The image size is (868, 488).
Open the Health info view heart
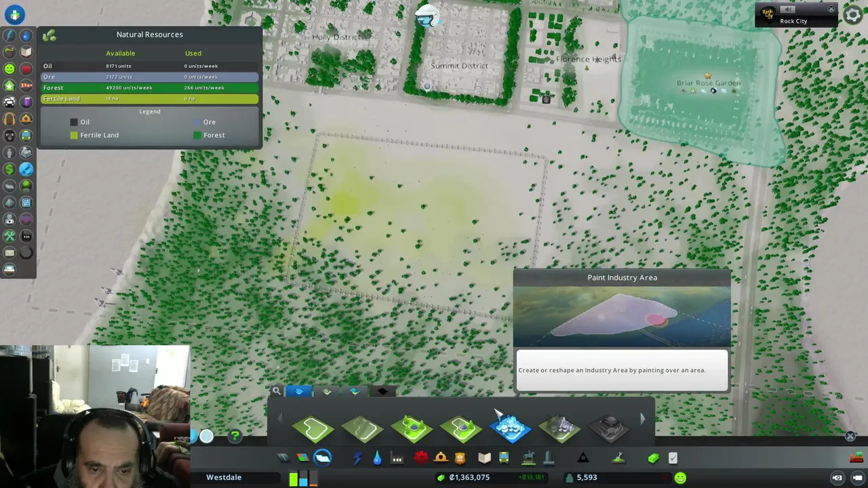point(26,69)
